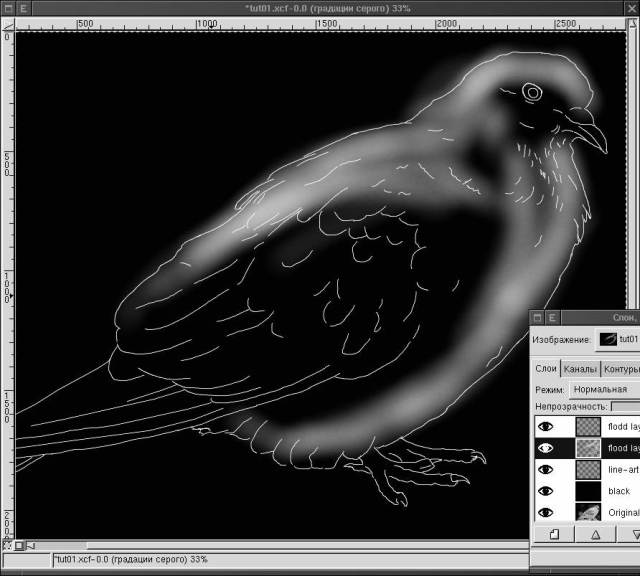Viewport: 640px width, 576px height.
Task: Open the Изображение image selector showing tut01
Action: click(618, 340)
